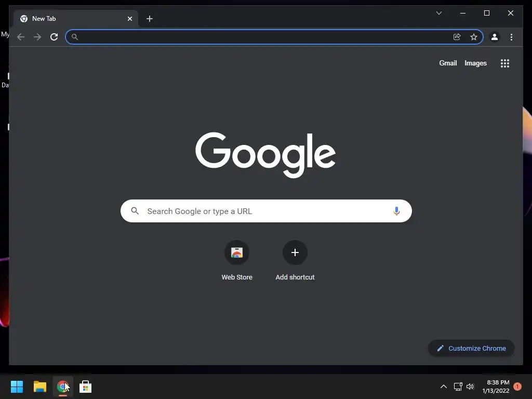Reload the current page
Screen dimensions: 532x399
54,37
